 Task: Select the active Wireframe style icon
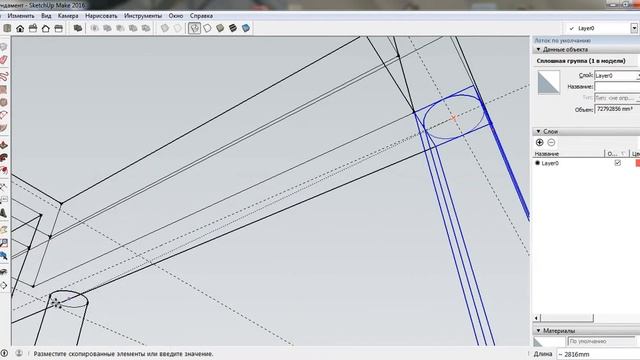click(x=194, y=28)
